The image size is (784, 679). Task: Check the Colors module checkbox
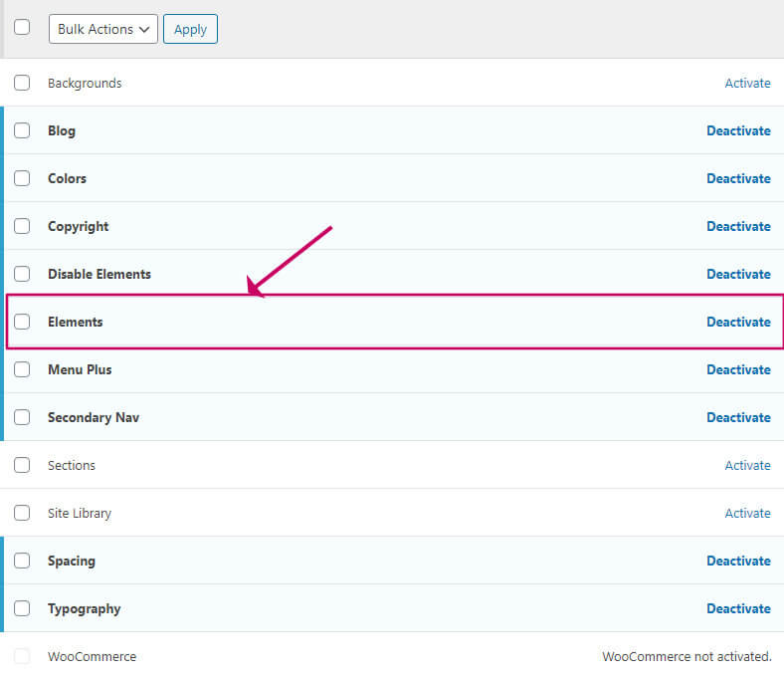(22, 178)
